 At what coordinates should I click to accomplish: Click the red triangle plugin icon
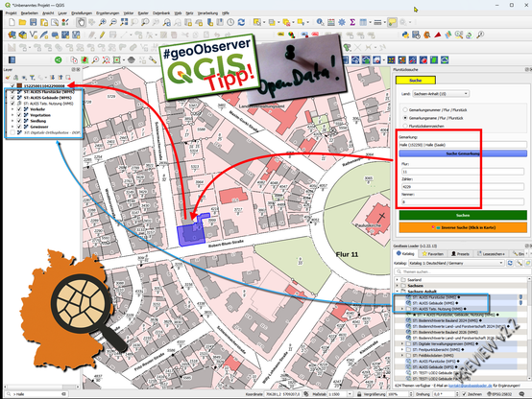pos(438,35)
